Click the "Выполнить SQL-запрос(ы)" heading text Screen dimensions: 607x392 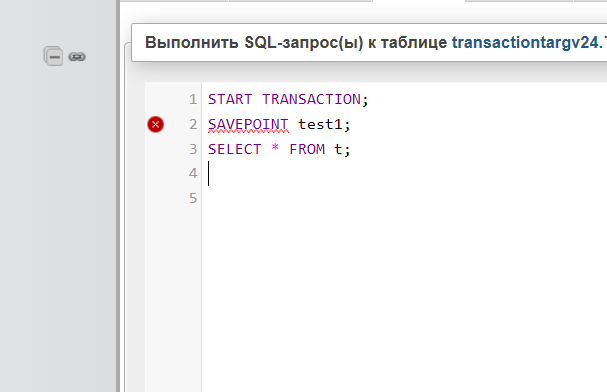click(x=254, y=42)
